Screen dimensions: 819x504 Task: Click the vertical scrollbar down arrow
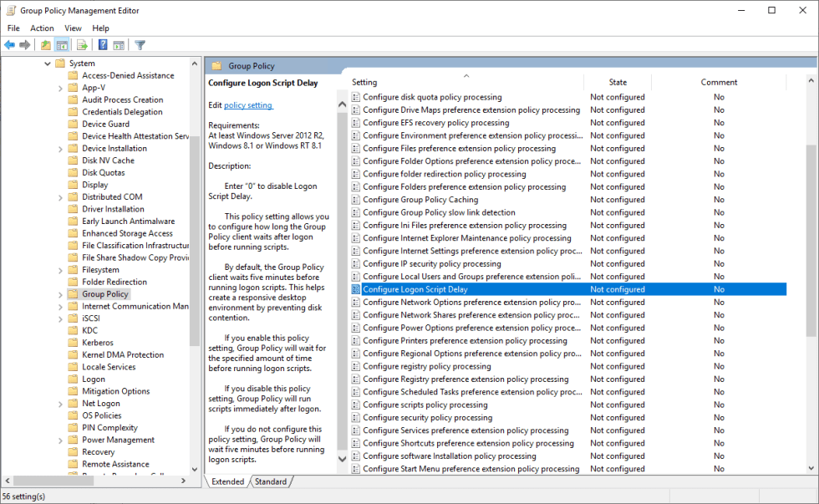812,469
